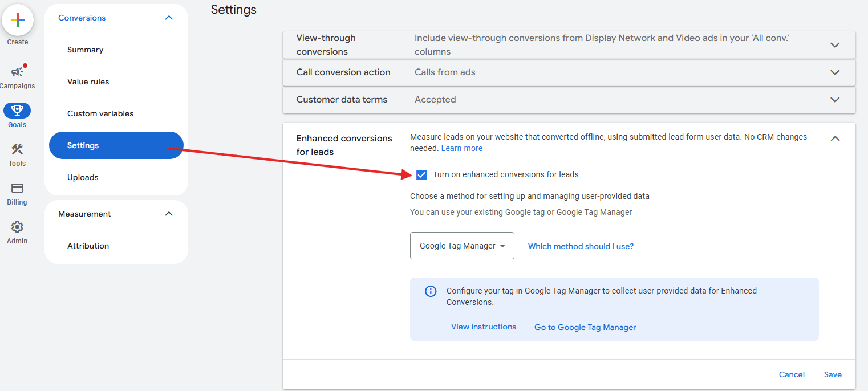Open Value rules in sidebar

[x=88, y=82]
